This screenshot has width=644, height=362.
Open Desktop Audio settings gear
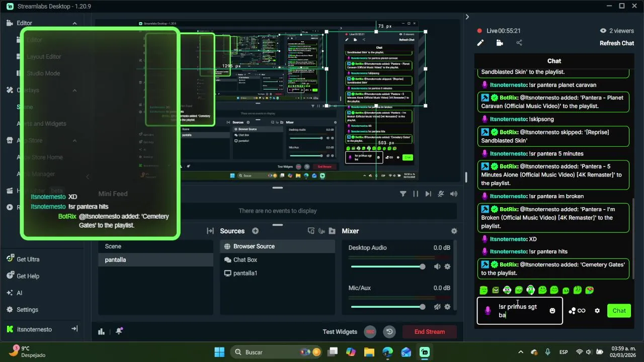pyautogui.click(x=447, y=267)
